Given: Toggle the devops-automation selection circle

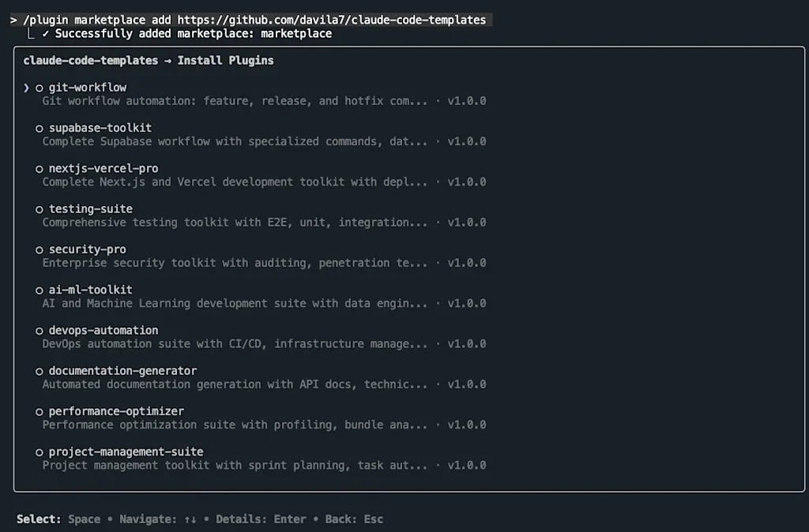Looking at the screenshot, I should (x=40, y=331).
